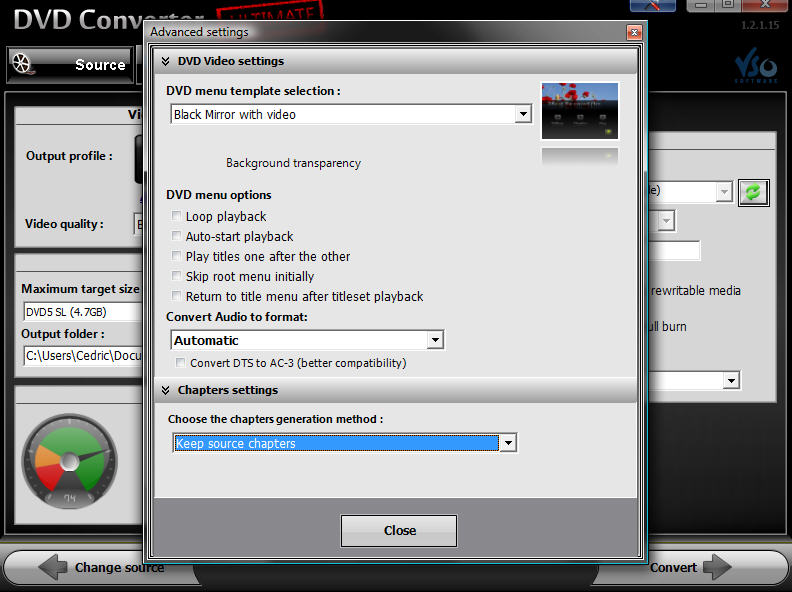Click the left arrow icon beside Change source
Viewport: 792px width, 592px height.
[x=53, y=567]
